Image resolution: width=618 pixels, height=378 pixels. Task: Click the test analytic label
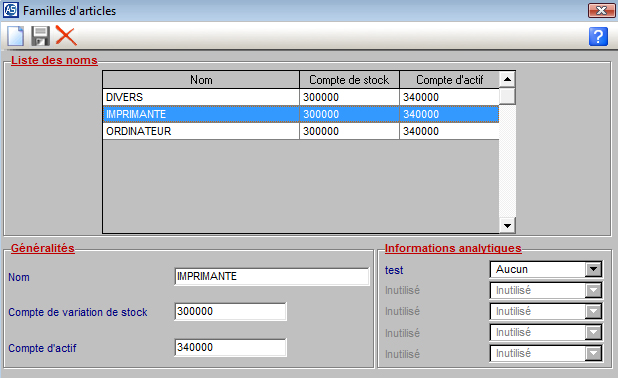[394, 270]
